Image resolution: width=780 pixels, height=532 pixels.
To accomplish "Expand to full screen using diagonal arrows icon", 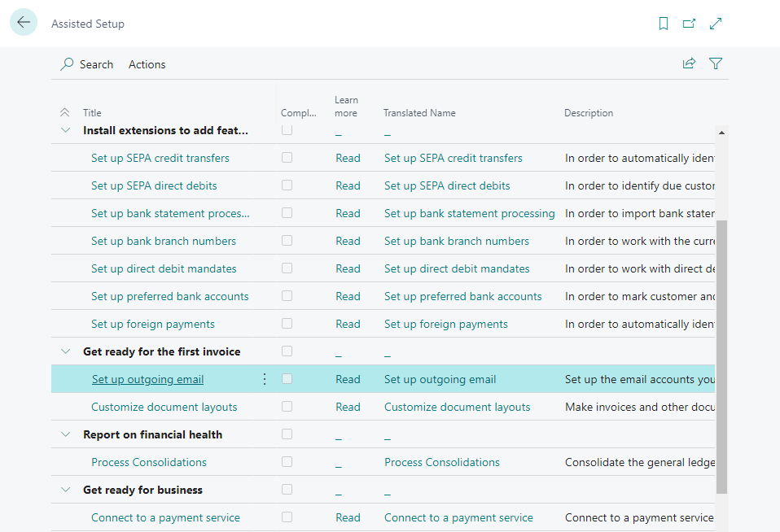I will click(x=716, y=23).
